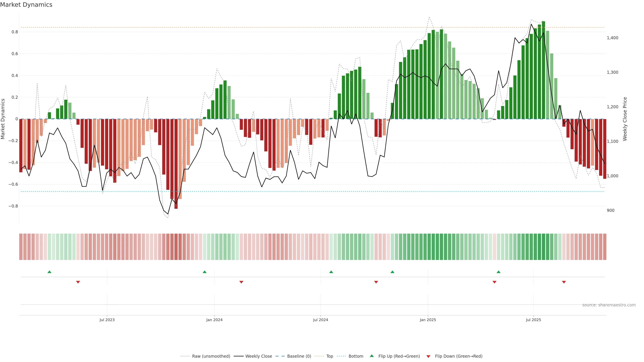Click the flip-up marker after Jul 2024

click(331, 272)
